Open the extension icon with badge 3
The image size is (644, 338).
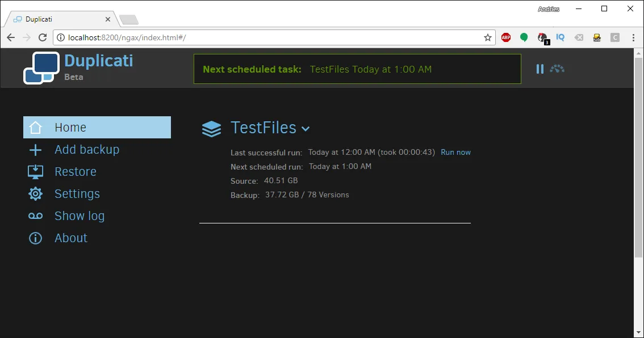543,39
